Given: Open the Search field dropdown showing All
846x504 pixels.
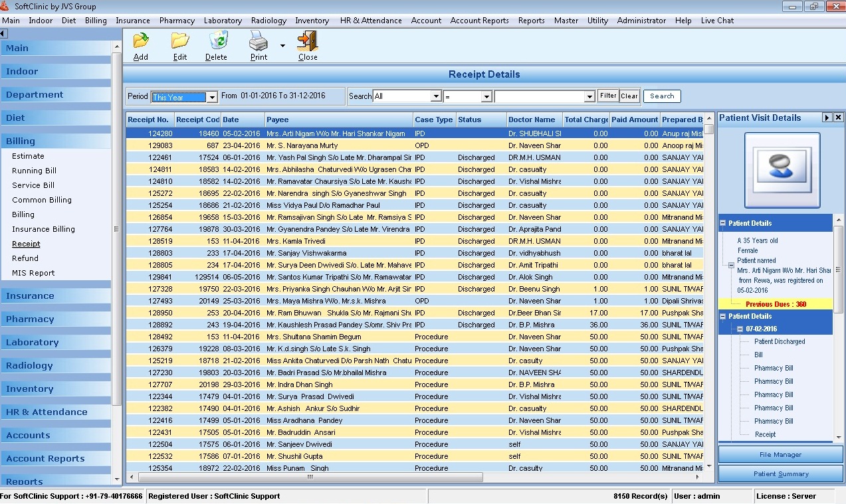Looking at the screenshot, I should click(435, 96).
